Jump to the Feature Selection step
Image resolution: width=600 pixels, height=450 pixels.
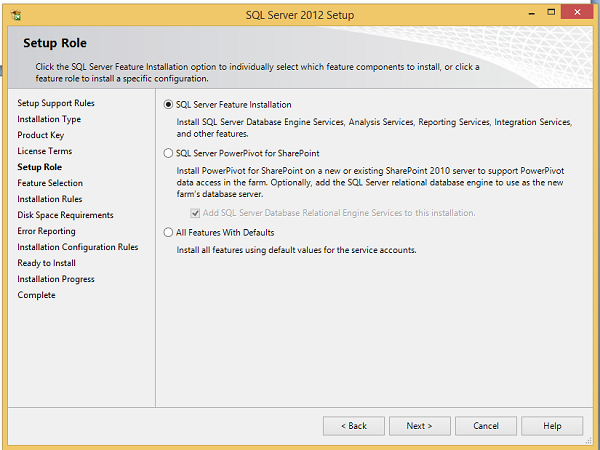click(50, 183)
